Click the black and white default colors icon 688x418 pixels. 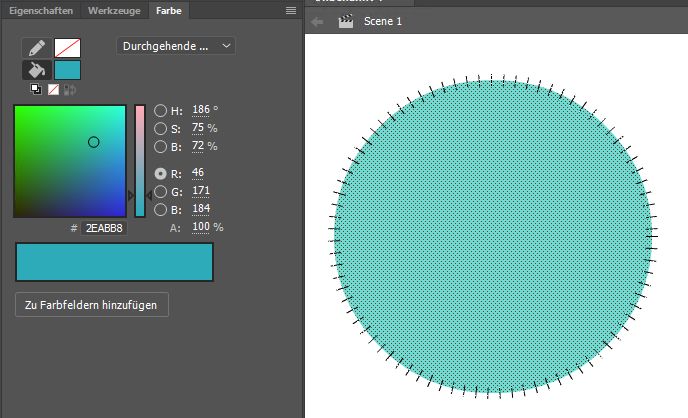pos(36,89)
